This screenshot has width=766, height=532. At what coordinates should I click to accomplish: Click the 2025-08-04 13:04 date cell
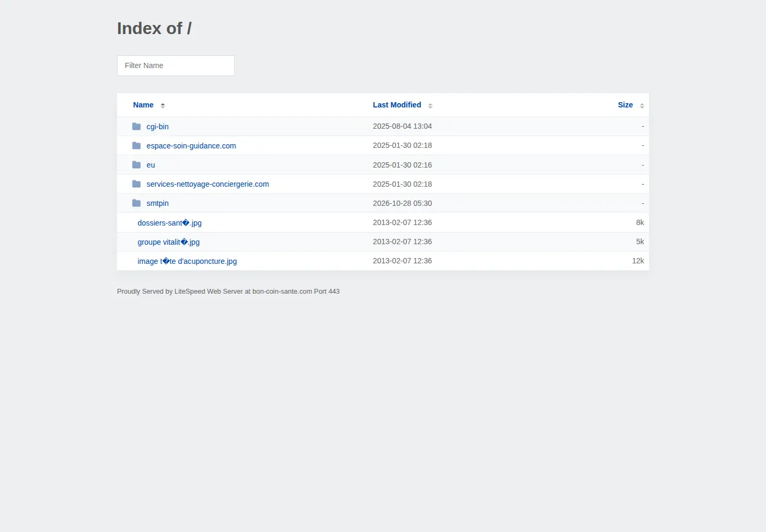pyautogui.click(x=402, y=126)
